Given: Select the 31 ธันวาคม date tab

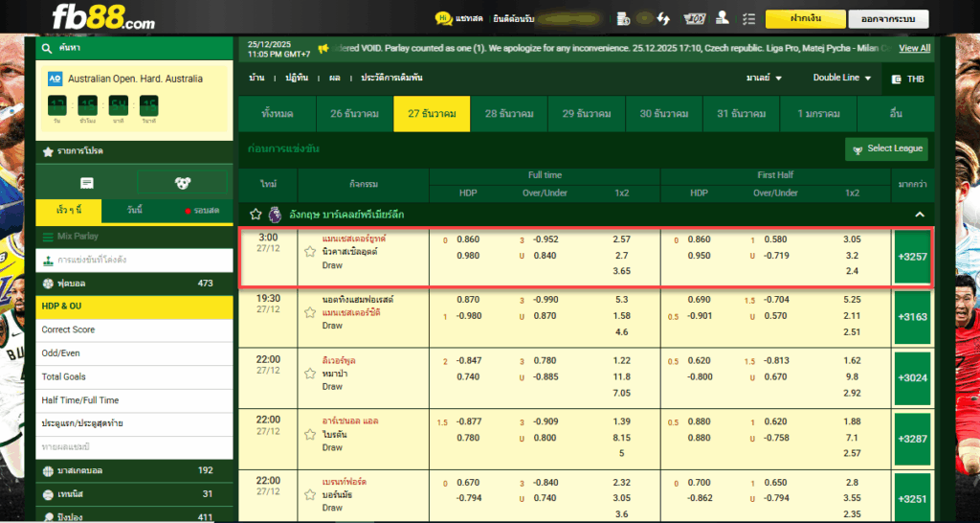Looking at the screenshot, I should pos(741,114).
